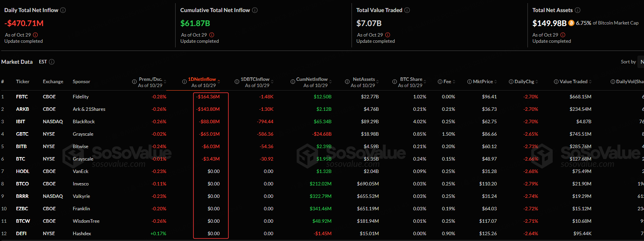Click the -$24.68B cumulative inflow value
The height and width of the screenshot is (241, 644).
pos(322,134)
